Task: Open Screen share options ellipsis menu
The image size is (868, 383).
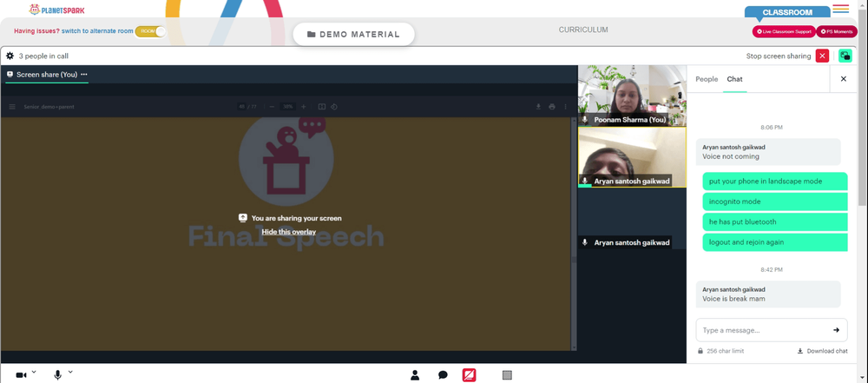Action: click(x=83, y=75)
